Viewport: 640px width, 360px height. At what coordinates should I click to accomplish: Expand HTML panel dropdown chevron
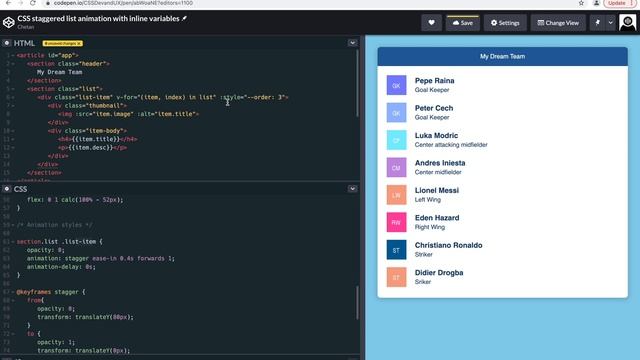tap(352, 43)
